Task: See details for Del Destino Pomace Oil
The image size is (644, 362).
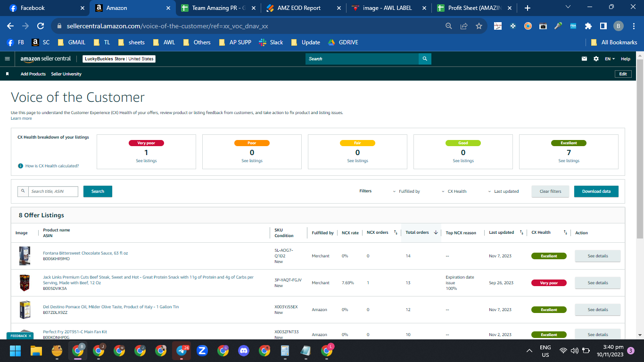Action: [597, 310]
